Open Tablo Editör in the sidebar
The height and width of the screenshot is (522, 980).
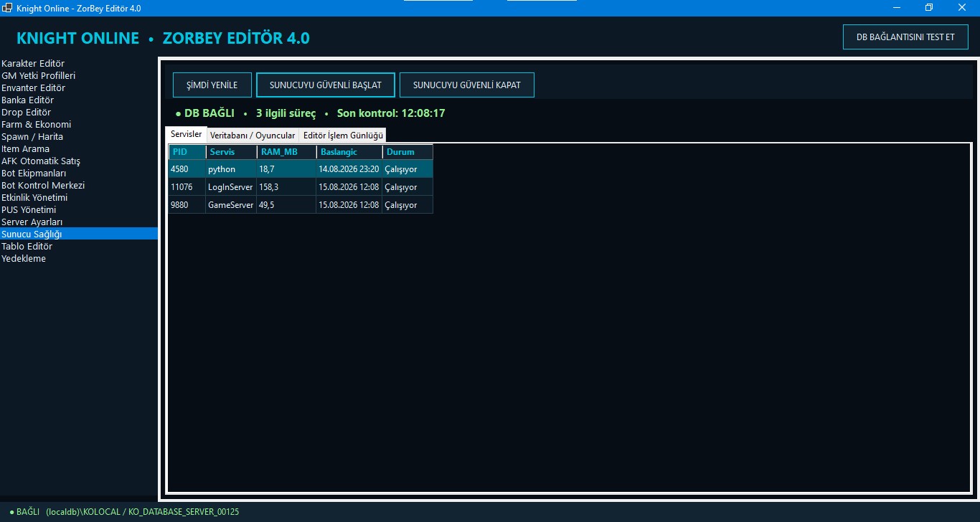[79, 246]
